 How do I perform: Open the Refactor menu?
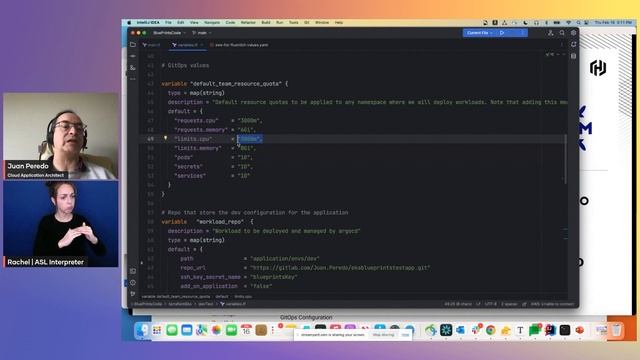click(248, 22)
